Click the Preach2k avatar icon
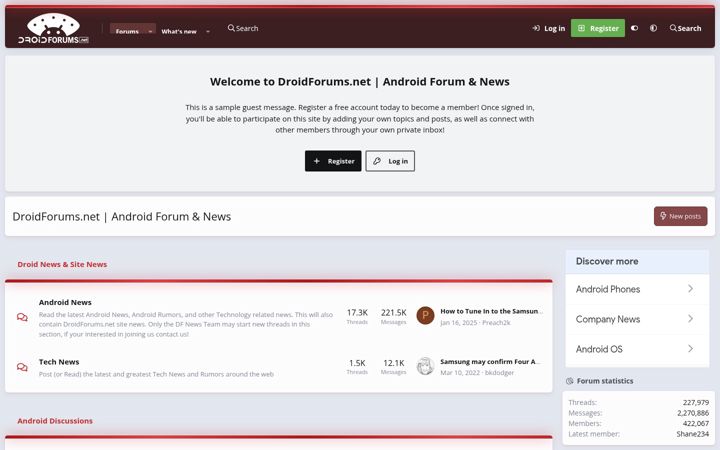This screenshot has height=450, width=720. [425, 315]
